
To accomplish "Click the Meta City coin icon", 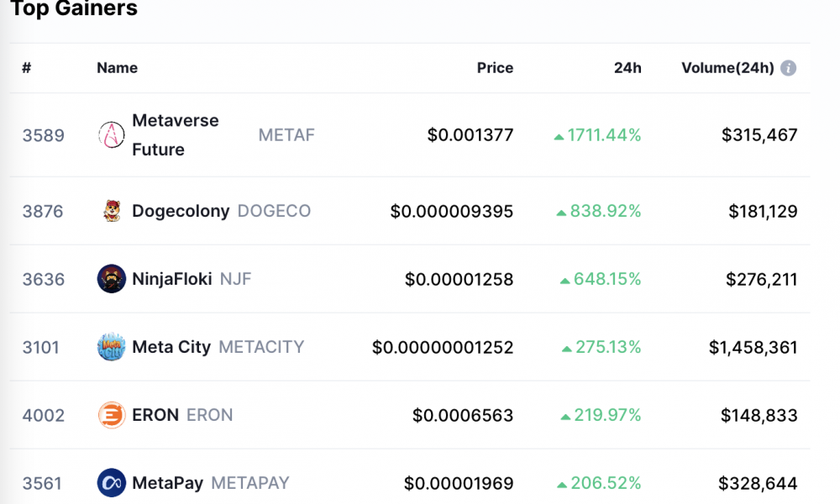I will (112, 347).
